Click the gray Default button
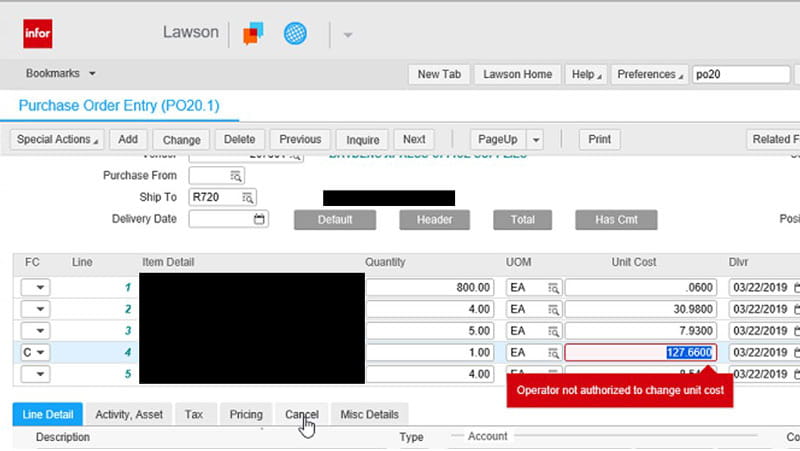Viewport: 800px width, 451px height. pyautogui.click(x=335, y=220)
